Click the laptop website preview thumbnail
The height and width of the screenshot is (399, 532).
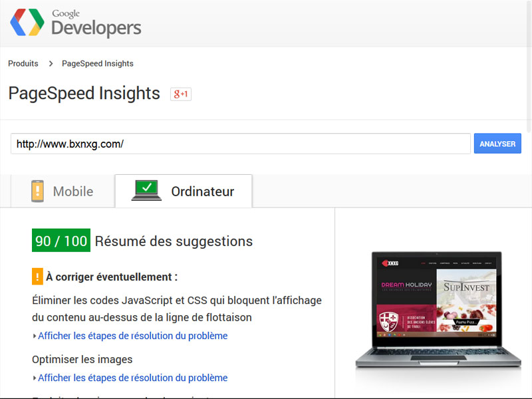[438, 310]
